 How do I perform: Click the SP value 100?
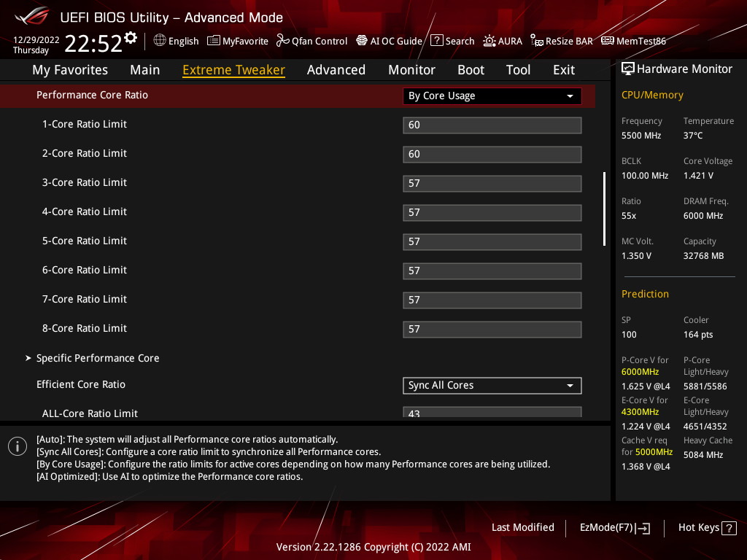click(629, 334)
